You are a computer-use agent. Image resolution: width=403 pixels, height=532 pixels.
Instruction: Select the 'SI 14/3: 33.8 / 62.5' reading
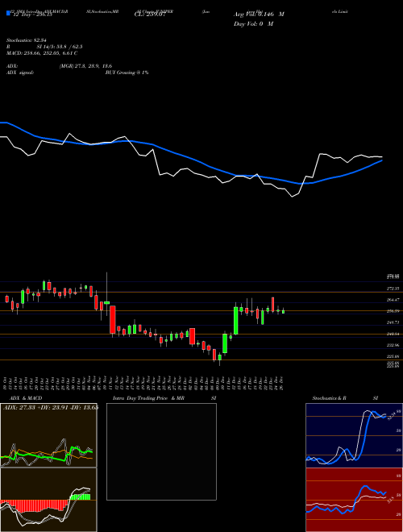coord(60,47)
